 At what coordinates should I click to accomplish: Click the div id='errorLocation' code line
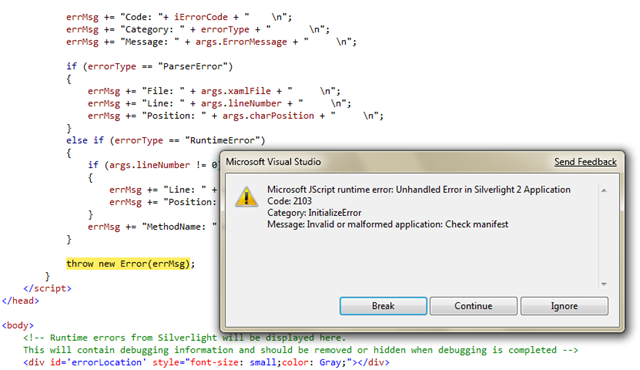pos(207,362)
